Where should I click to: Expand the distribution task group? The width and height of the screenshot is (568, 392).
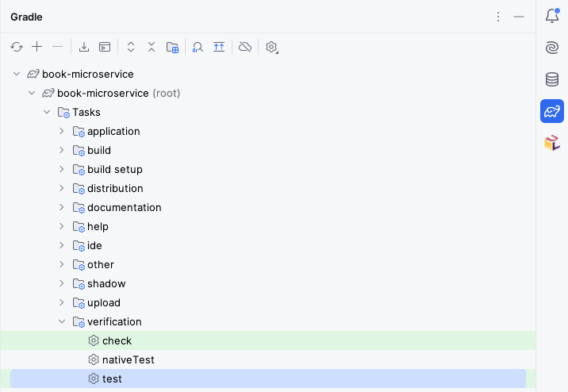click(62, 188)
